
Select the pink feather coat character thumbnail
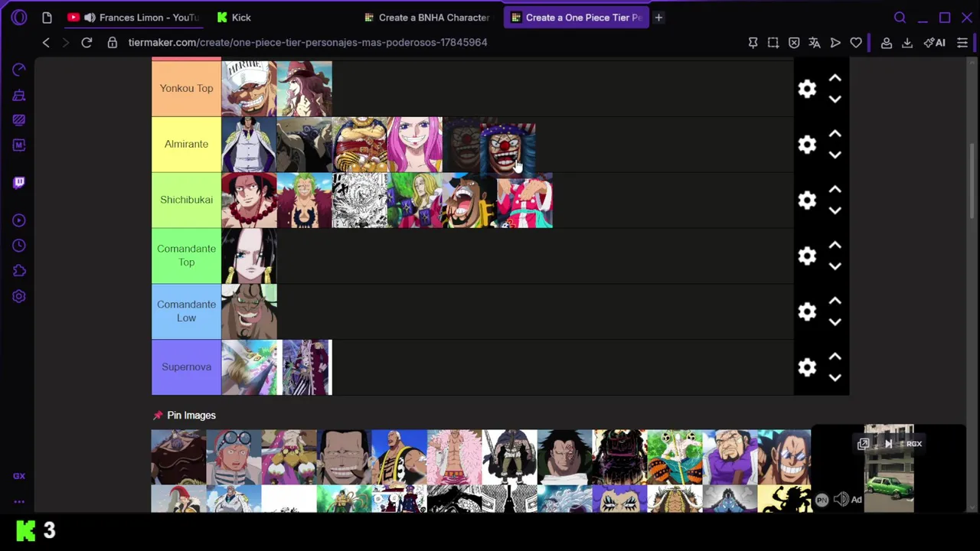(454, 457)
